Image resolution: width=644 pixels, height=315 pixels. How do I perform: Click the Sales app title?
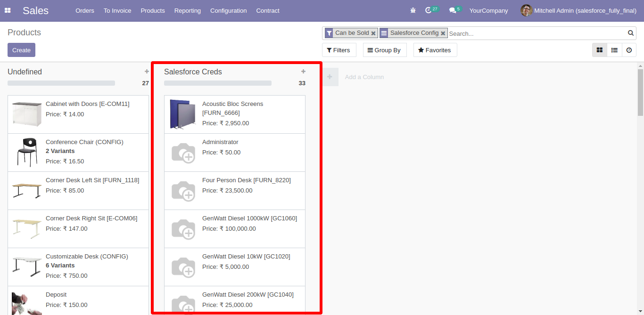(35, 10)
